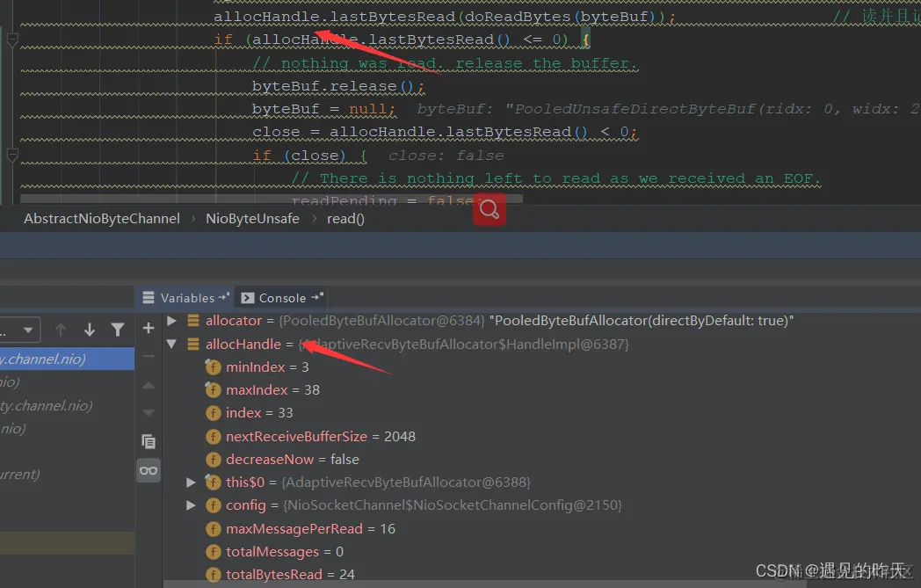Expand the allocator variable node
The width and height of the screenshot is (921, 588).
(171, 321)
